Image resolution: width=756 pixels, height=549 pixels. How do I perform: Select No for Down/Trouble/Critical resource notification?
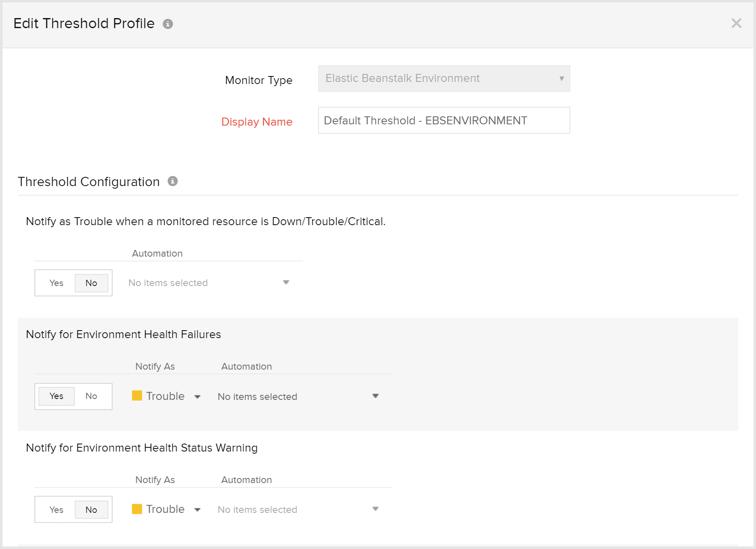[x=91, y=283]
